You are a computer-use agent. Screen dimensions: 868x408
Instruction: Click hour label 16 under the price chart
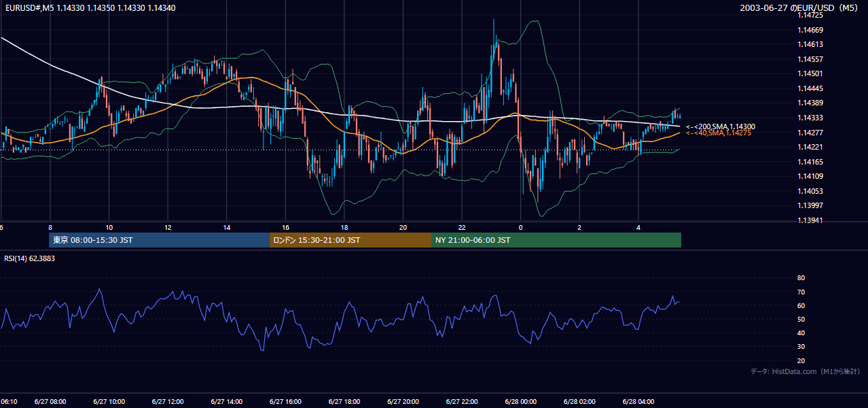point(285,227)
